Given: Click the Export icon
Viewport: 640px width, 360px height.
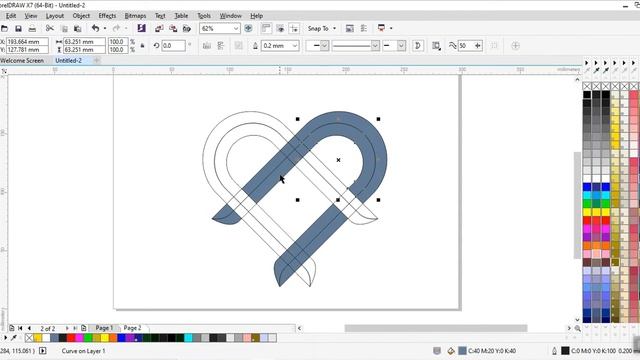Looking at the screenshot, I should pos(173,28).
